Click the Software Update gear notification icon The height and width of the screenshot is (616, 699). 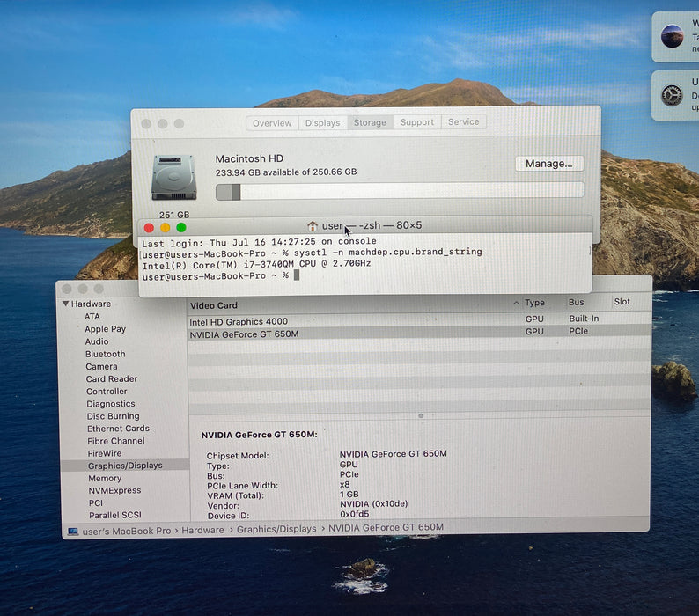pyautogui.click(x=672, y=95)
